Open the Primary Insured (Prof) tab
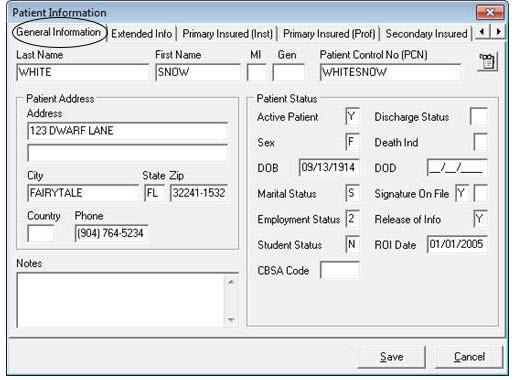Screen dimensions: 515x380 coord(329,34)
